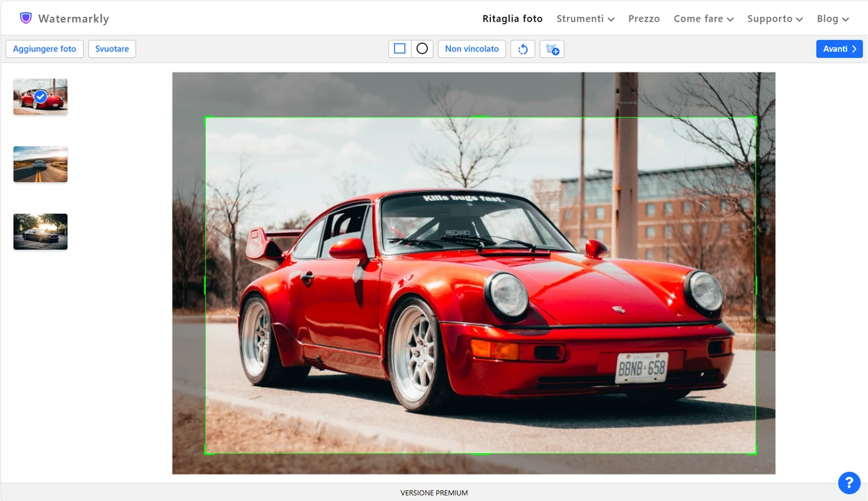Click the top edge middle crop handle
Screen dimensions: 868x501
[x=481, y=117]
